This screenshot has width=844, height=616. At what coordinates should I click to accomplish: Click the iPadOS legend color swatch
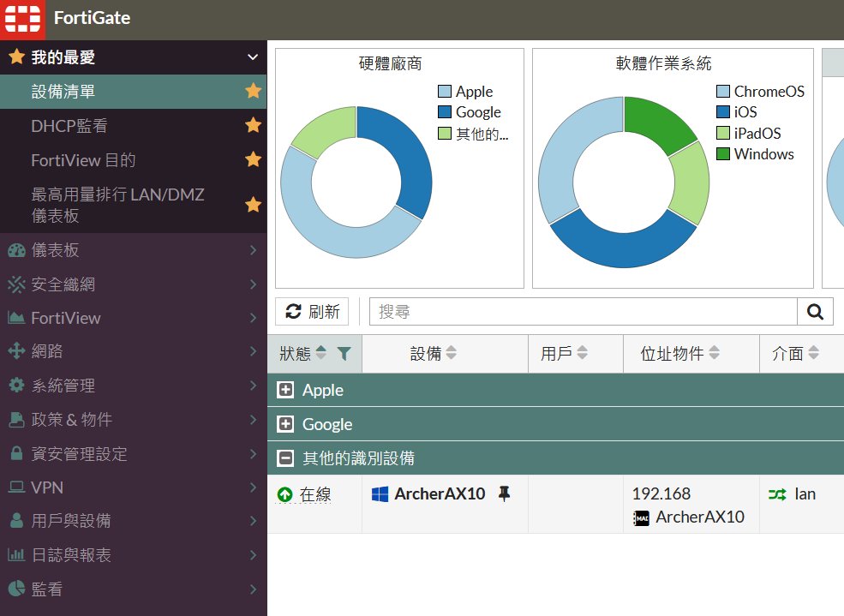pyautogui.click(x=723, y=133)
